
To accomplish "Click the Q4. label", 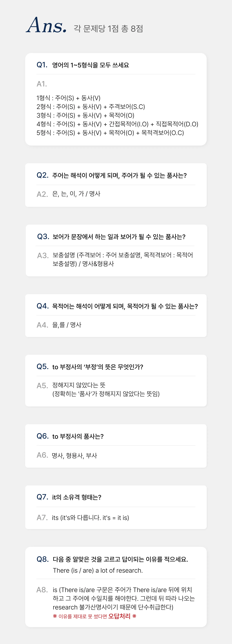I will tap(42, 306).
